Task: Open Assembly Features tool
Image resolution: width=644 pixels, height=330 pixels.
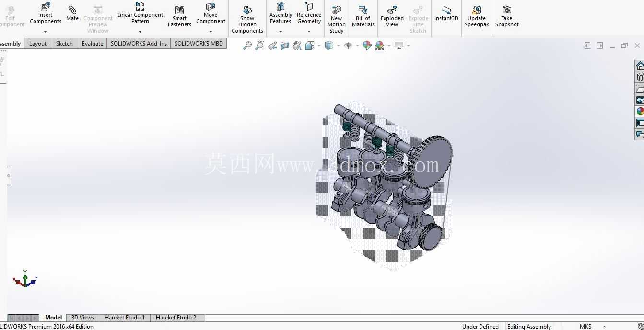Action: (x=281, y=13)
